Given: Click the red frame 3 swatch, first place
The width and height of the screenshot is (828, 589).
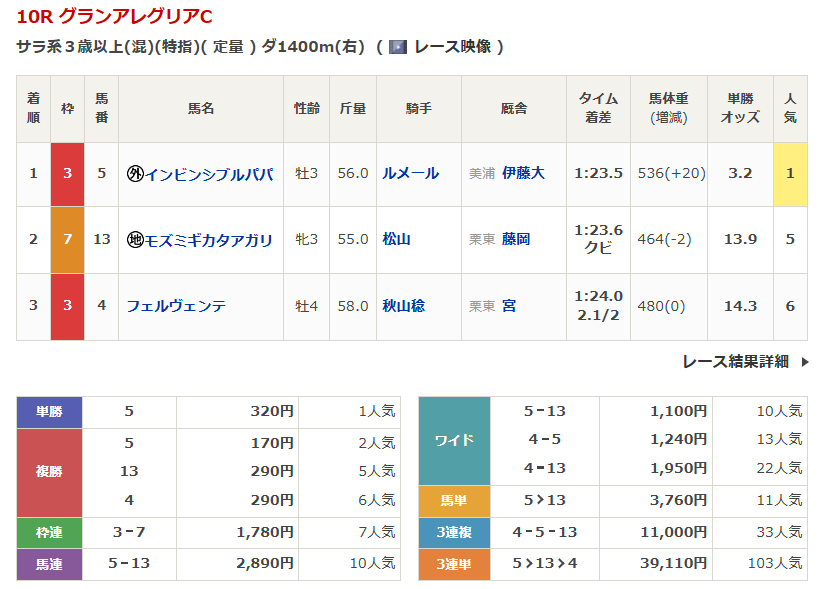Looking at the screenshot, I should (x=67, y=173).
